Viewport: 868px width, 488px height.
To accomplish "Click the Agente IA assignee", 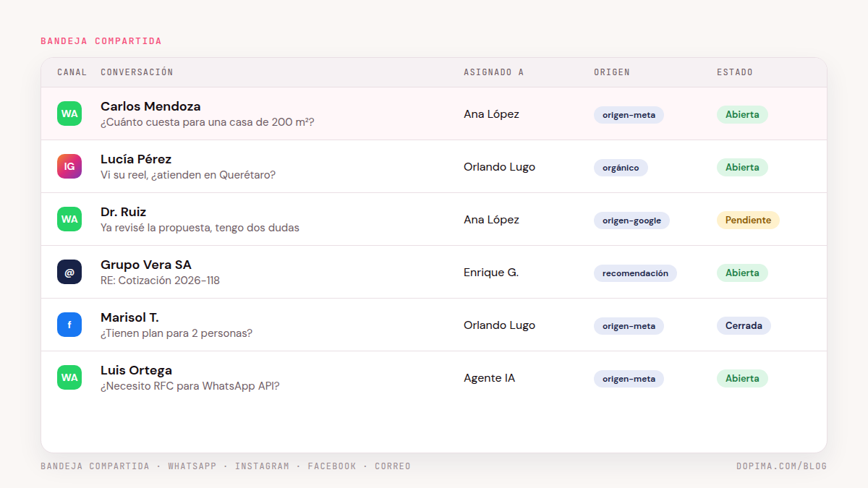I will coord(489,378).
